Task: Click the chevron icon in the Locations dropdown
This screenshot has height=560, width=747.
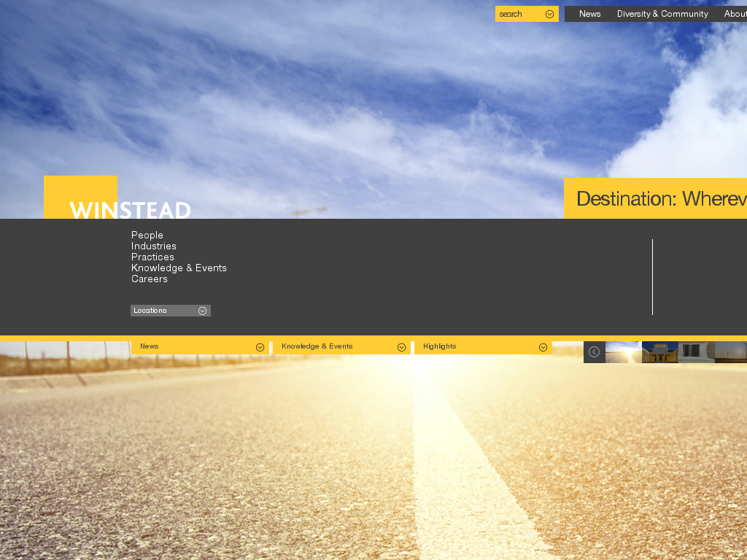Action: pyautogui.click(x=203, y=311)
